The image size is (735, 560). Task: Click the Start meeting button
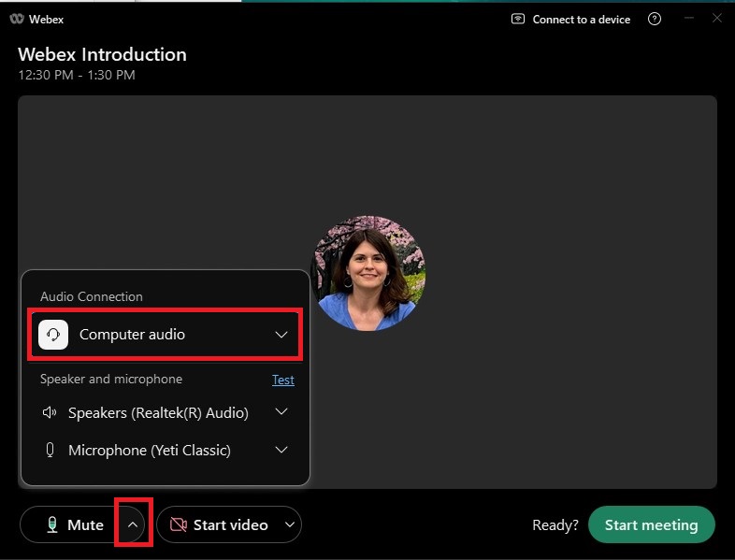click(652, 524)
